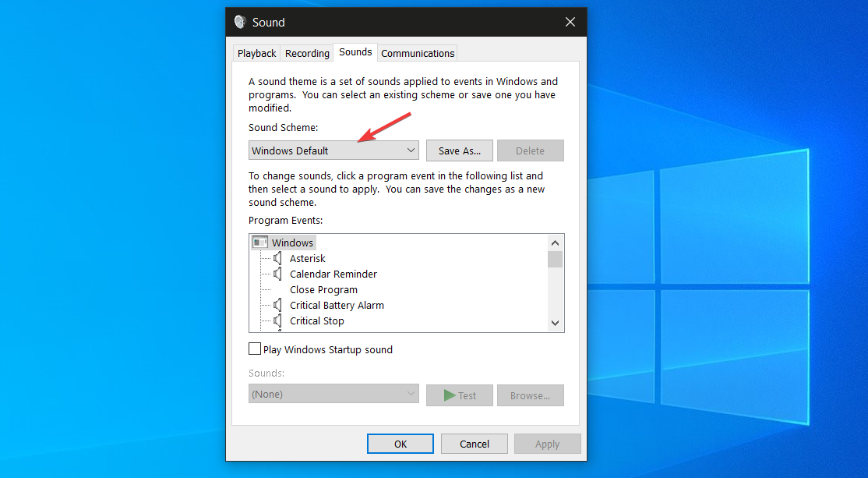Click the Delete scheme button
This screenshot has width=868, height=478.
pyautogui.click(x=531, y=150)
